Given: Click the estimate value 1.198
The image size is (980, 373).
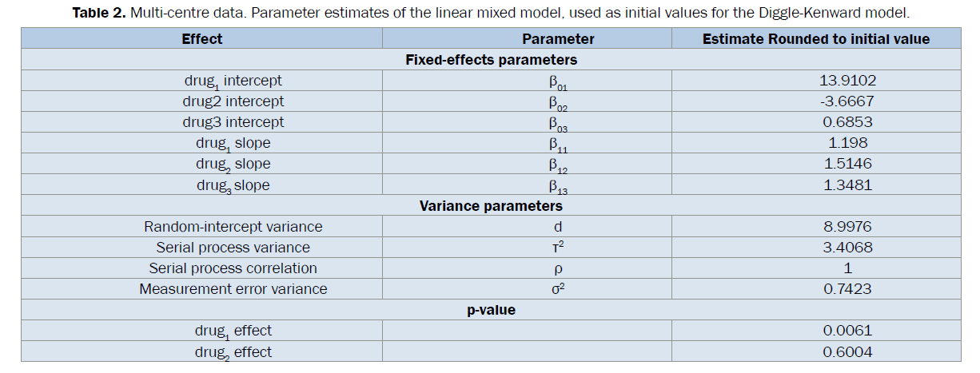Looking at the screenshot, I should [x=847, y=143].
